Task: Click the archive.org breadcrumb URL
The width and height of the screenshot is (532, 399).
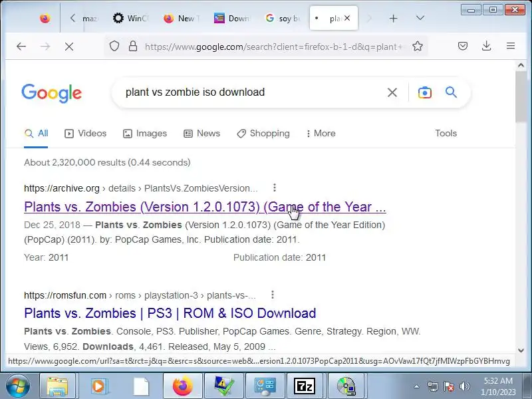Action: pos(141,188)
